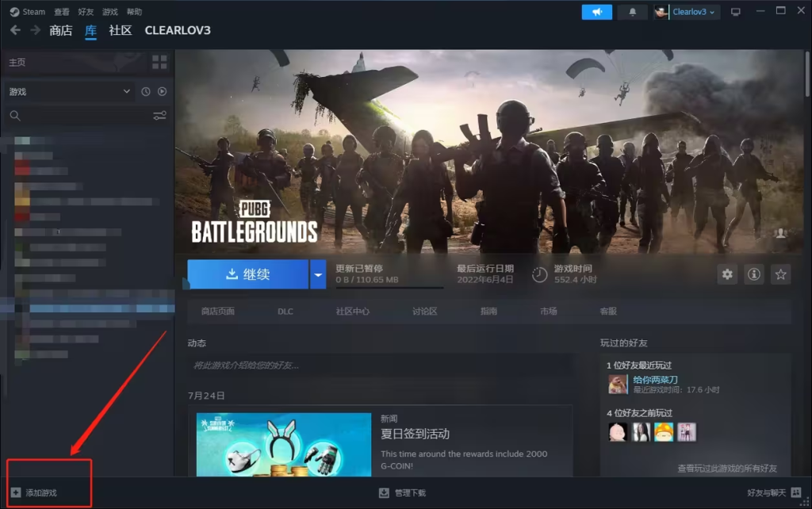The width and height of the screenshot is (812, 509).
Task: Open game settings gear icon
Action: tap(727, 274)
